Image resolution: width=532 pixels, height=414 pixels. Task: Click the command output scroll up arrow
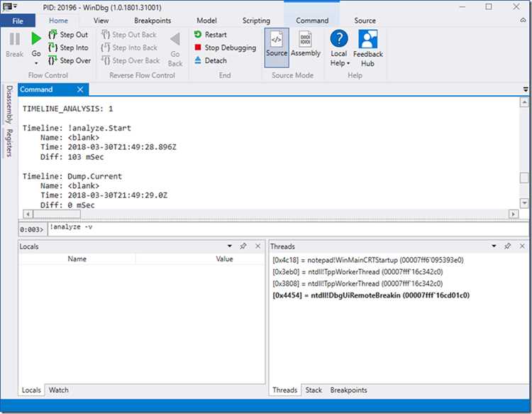pyautogui.click(x=524, y=102)
